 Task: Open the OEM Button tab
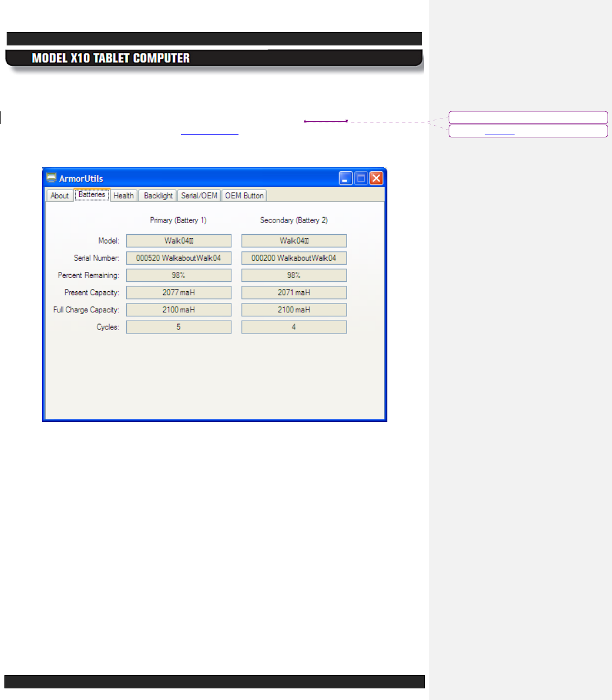pyautogui.click(x=244, y=195)
